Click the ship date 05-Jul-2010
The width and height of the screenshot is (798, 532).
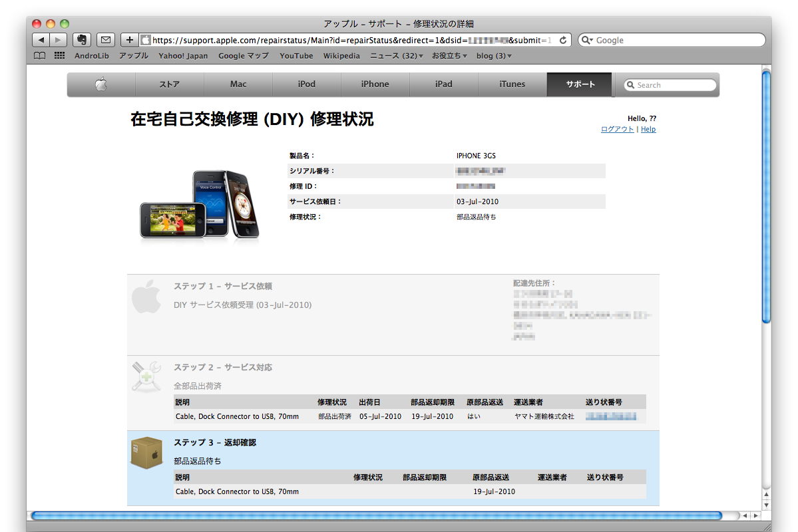click(x=380, y=416)
